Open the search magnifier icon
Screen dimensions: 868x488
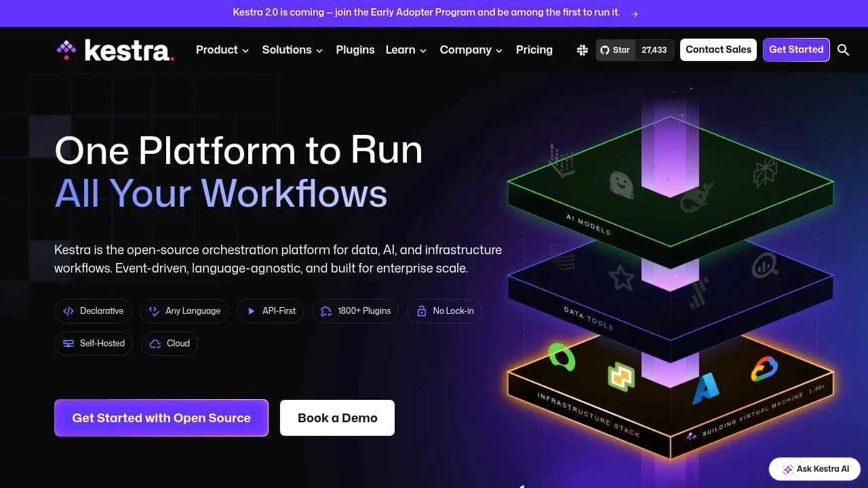pos(844,50)
